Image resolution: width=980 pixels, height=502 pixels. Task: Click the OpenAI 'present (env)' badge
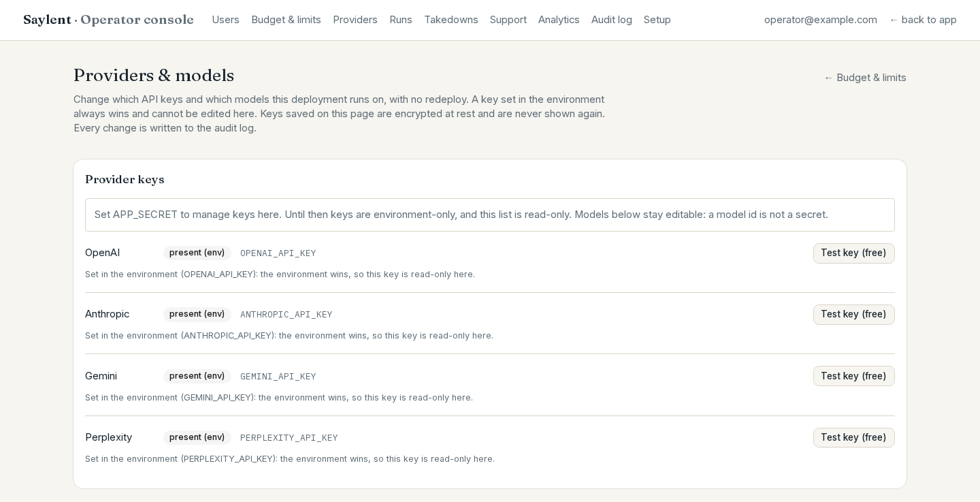[197, 253]
